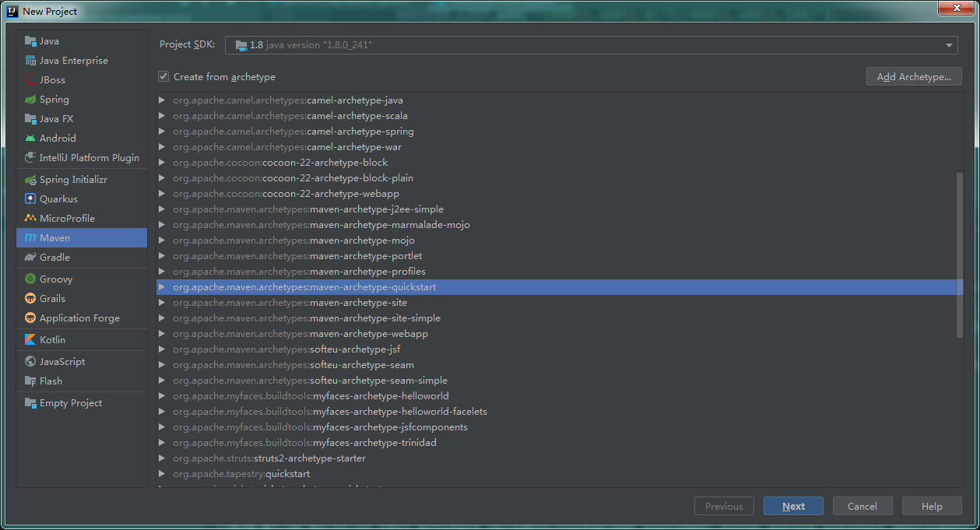This screenshot has height=530, width=980.
Task: Expand cocoon-22-archetype-webapp node
Action: pyautogui.click(x=162, y=194)
